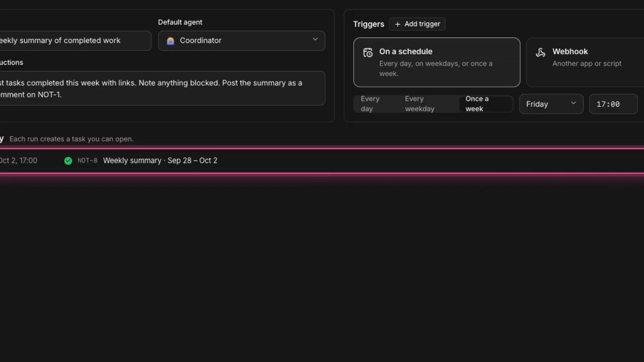Open the Friday day-of-week dropdown
Viewport: 644px width, 362px height.
click(551, 104)
